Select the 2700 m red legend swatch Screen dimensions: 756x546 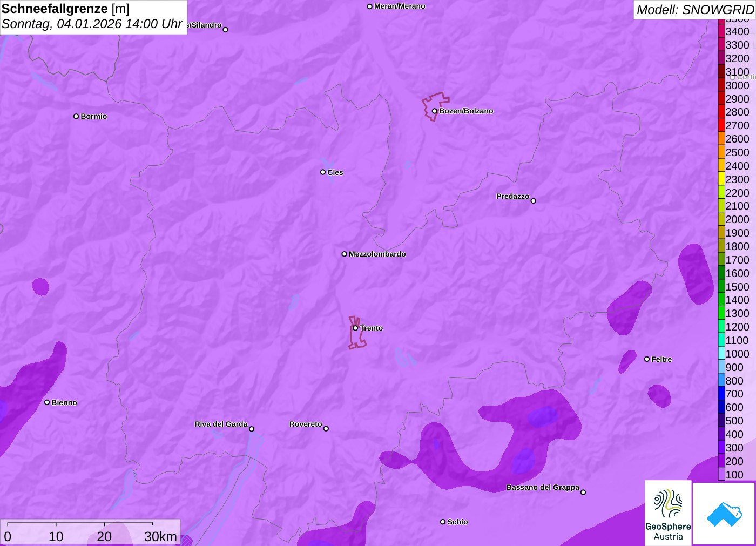(721, 125)
